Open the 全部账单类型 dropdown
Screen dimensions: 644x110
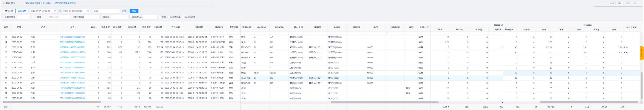(17, 17)
